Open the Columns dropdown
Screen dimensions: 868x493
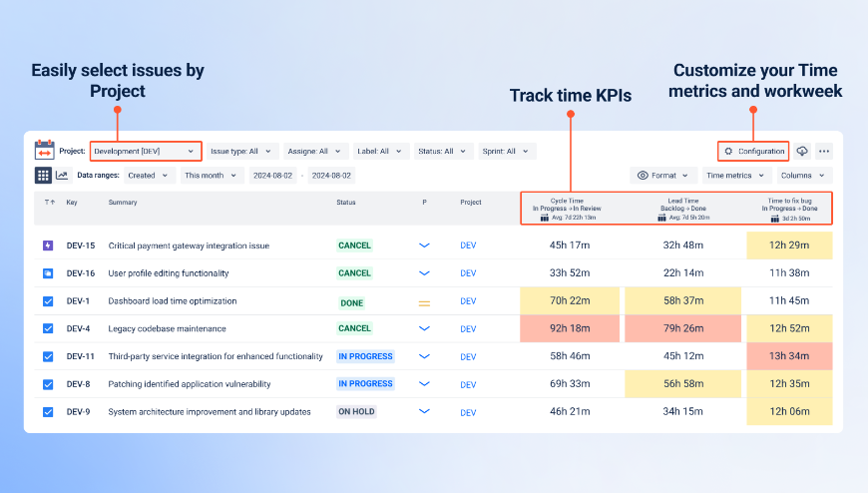(x=804, y=176)
